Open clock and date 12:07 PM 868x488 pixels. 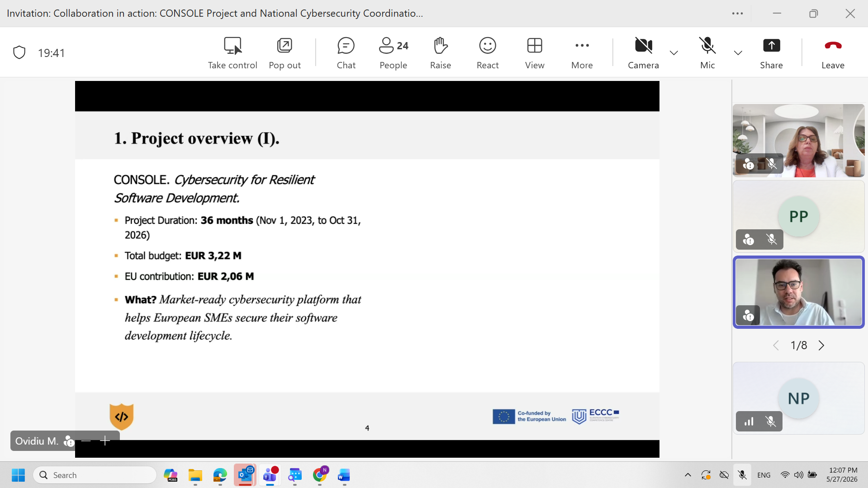843,475
